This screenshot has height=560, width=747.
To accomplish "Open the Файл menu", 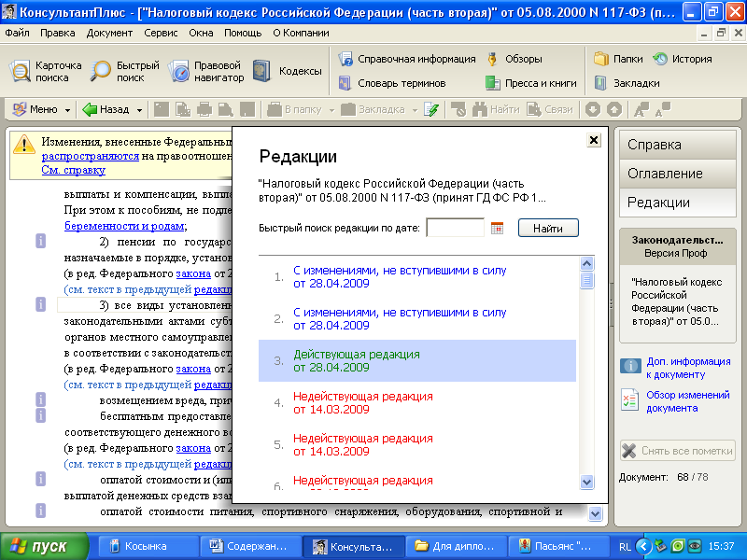I will [17, 33].
